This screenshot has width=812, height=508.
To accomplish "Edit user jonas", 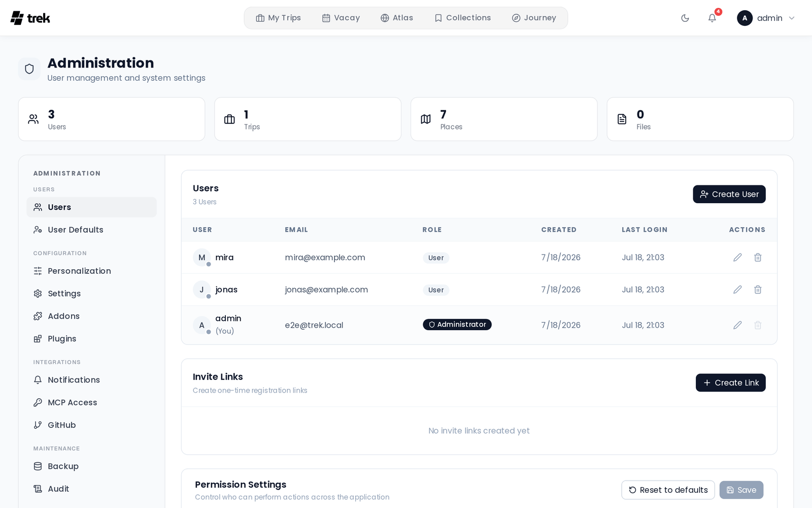I will coord(737,290).
